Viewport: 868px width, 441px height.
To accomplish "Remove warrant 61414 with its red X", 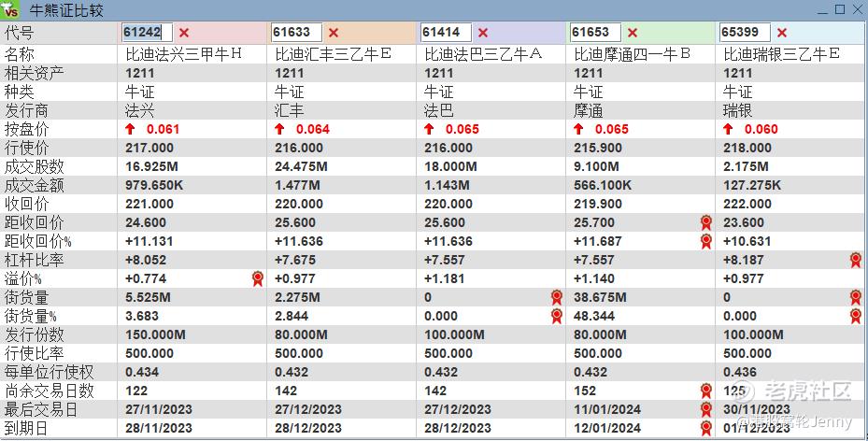I will coord(483,33).
